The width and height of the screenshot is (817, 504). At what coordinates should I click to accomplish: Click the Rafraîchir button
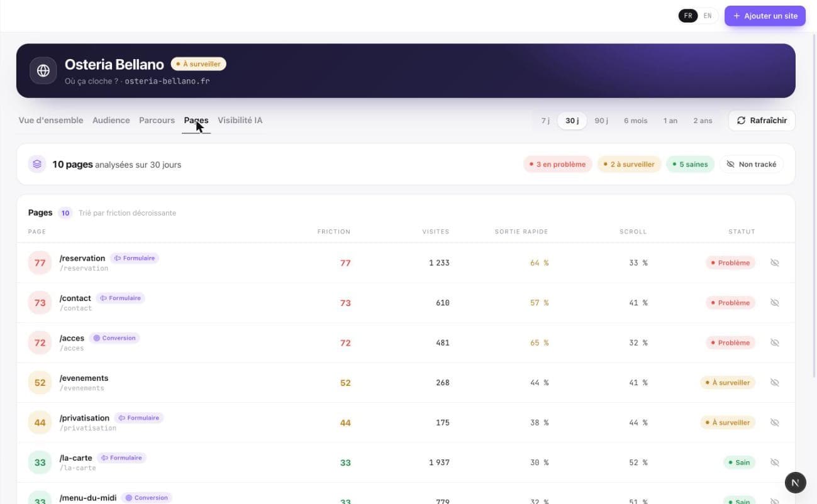pyautogui.click(x=762, y=121)
